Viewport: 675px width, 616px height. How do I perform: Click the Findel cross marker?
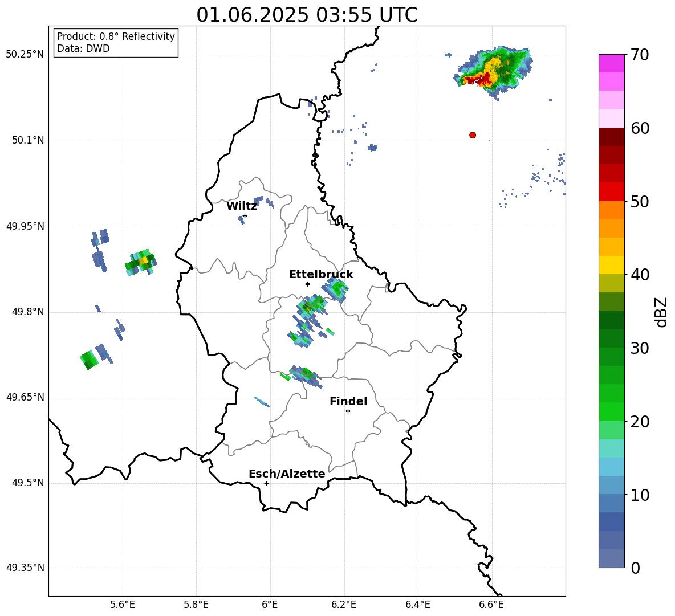[x=348, y=411]
